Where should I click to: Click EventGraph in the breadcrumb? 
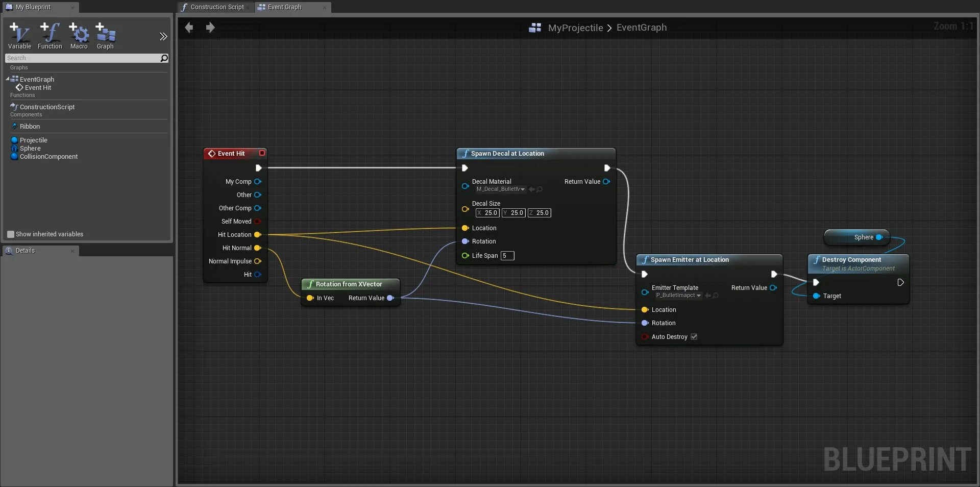(x=642, y=28)
